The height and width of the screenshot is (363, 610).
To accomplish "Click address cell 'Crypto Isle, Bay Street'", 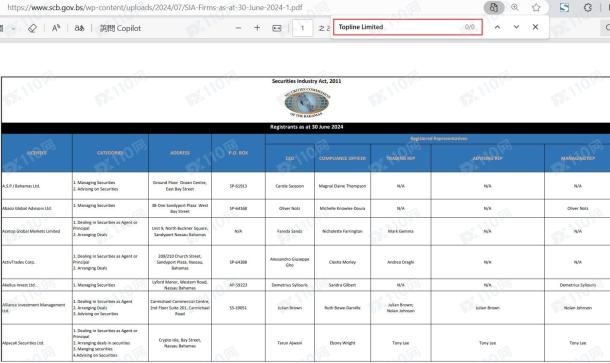I will point(180,343).
